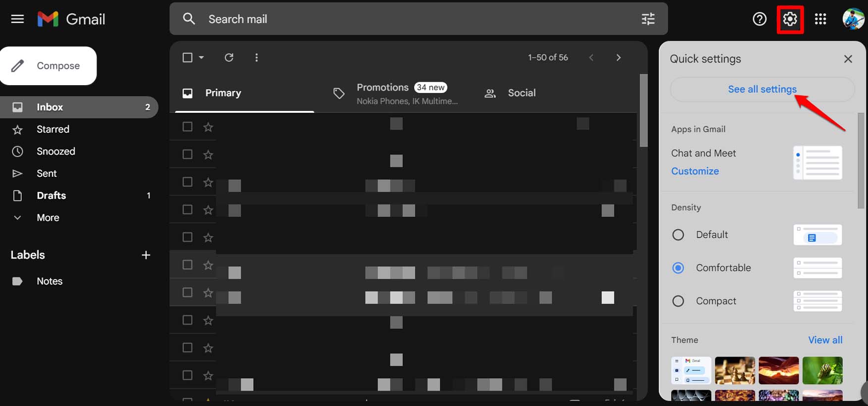Switch to the Primary tab
The image size is (868, 406).
click(245, 93)
